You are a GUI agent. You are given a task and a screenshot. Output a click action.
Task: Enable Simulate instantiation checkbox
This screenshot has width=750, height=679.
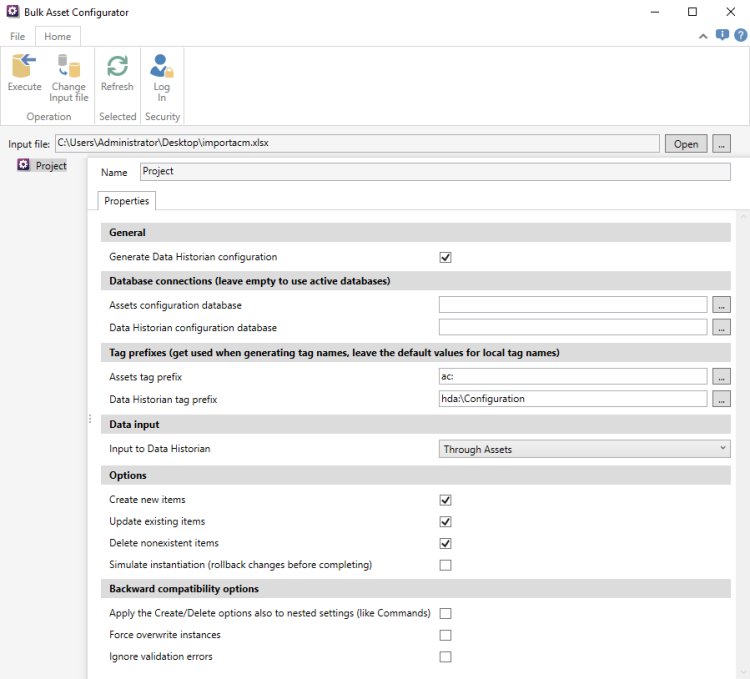tap(446, 565)
